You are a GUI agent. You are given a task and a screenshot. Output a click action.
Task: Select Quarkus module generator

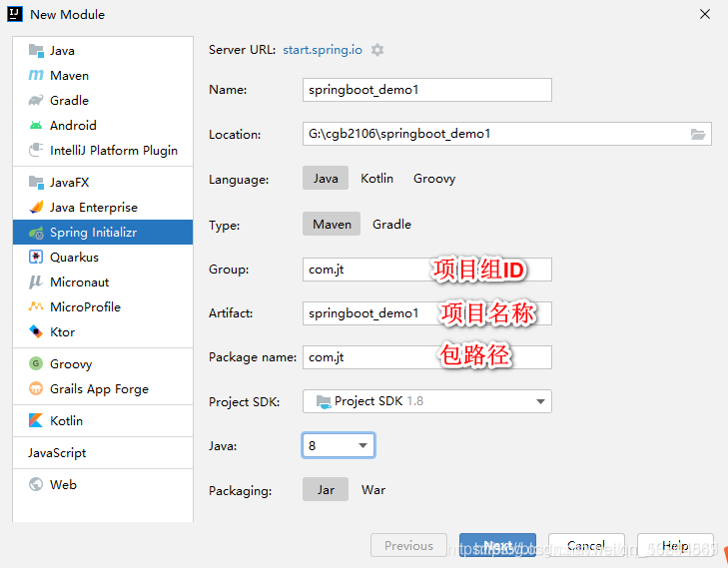(103, 257)
